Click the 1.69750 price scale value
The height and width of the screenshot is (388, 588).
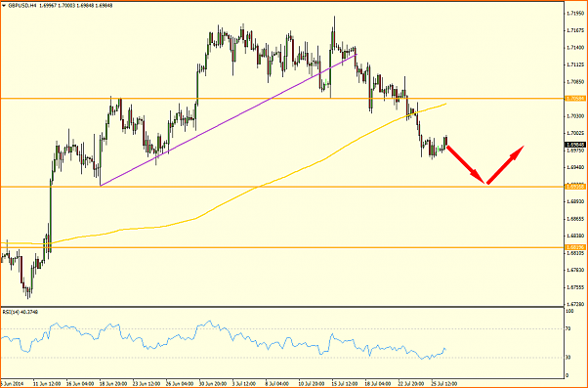point(576,151)
